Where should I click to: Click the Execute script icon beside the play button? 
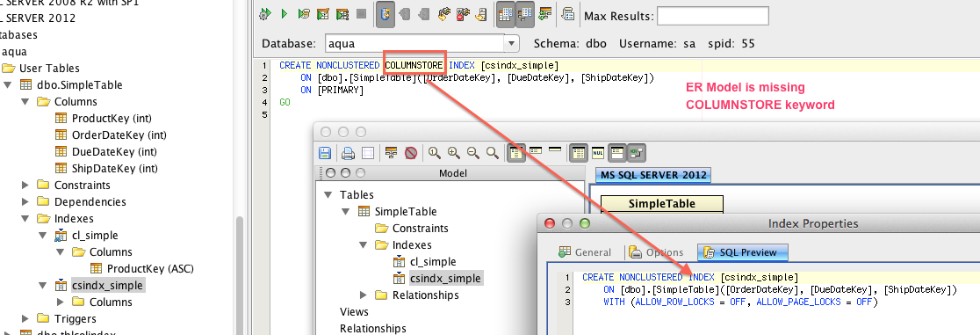304,14
